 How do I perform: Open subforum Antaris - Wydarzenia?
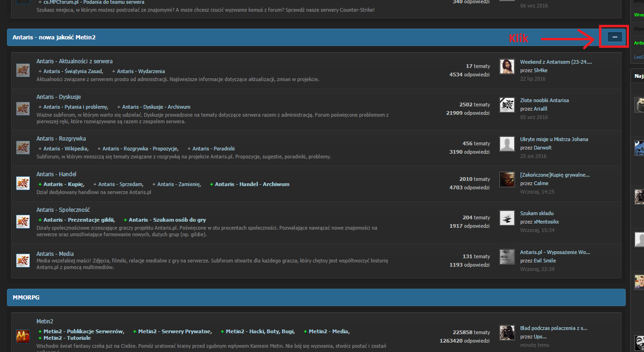pos(141,71)
